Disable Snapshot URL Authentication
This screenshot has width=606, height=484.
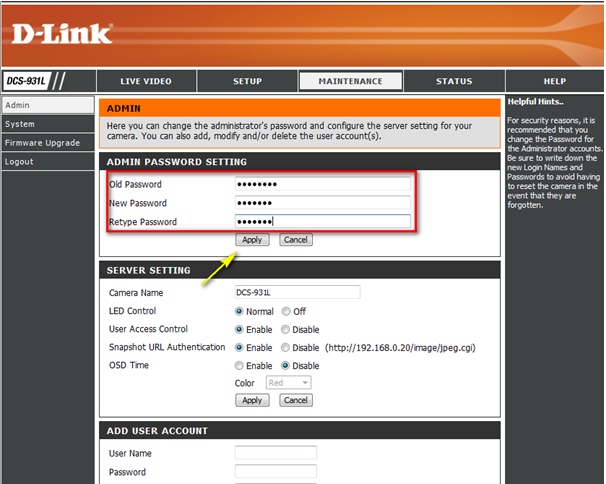286,347
